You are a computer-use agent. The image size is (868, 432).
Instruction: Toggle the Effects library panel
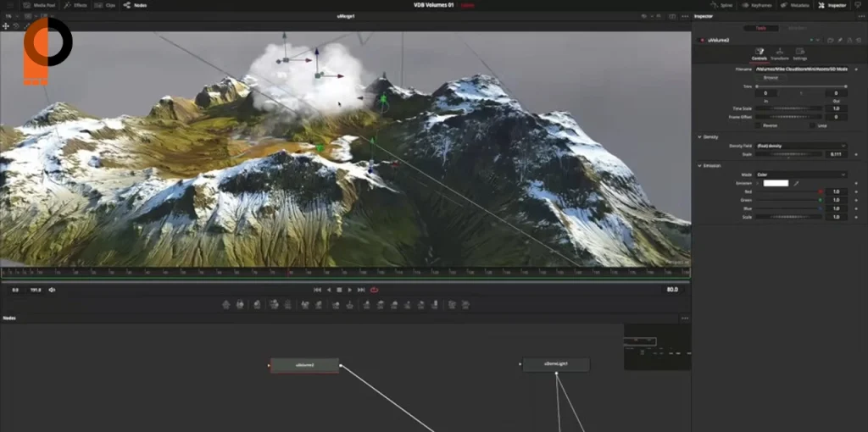click(76, 5)
